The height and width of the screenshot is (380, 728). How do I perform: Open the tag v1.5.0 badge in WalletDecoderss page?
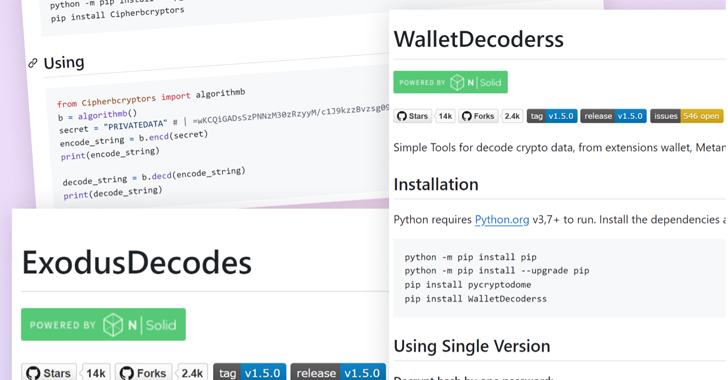[x=552, y=116]
